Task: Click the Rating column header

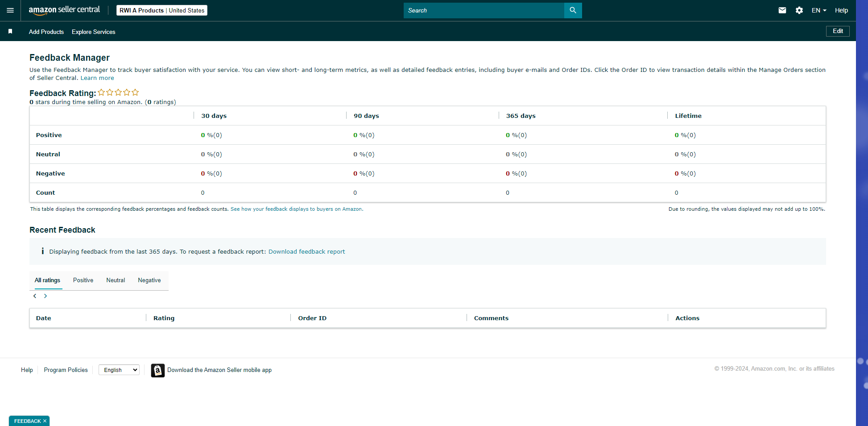Action: (x=164, y=318)
